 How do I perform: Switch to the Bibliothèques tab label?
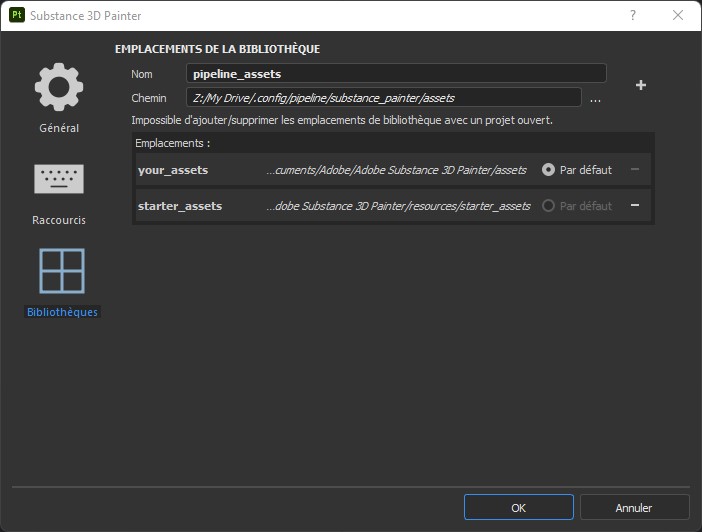point(62,312)
